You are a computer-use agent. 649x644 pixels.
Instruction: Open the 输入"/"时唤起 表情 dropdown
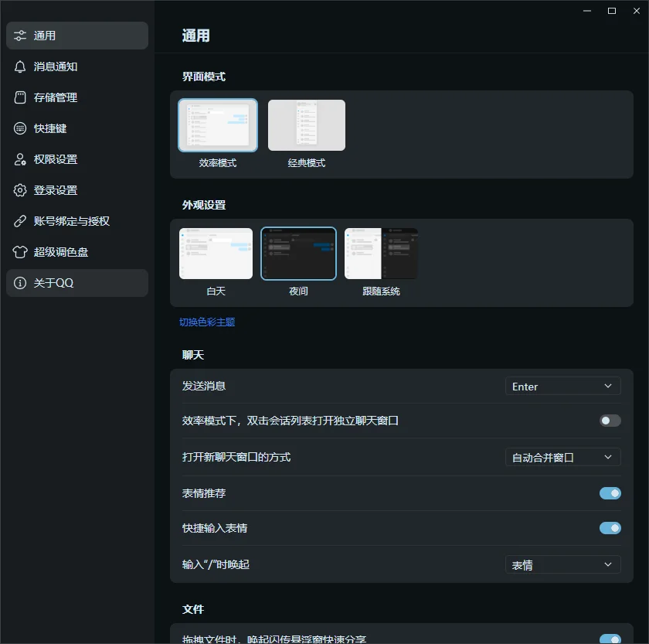click(x=563, y=565)
